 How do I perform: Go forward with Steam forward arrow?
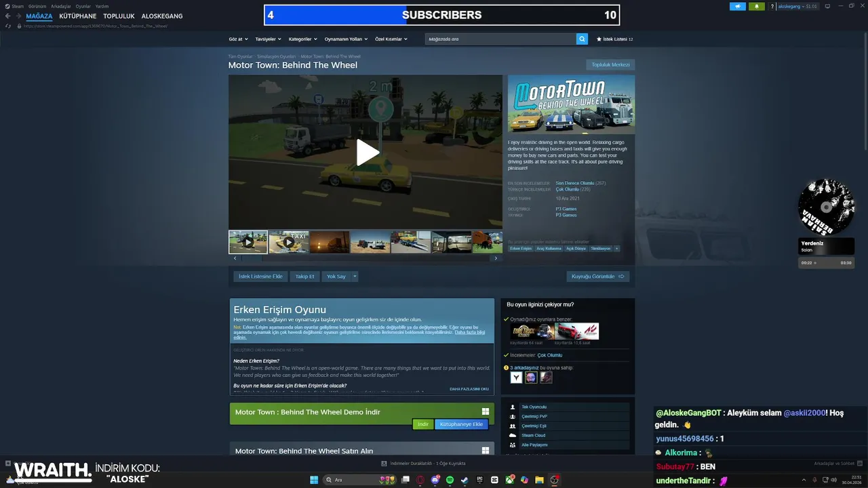[x=18, y=16]
